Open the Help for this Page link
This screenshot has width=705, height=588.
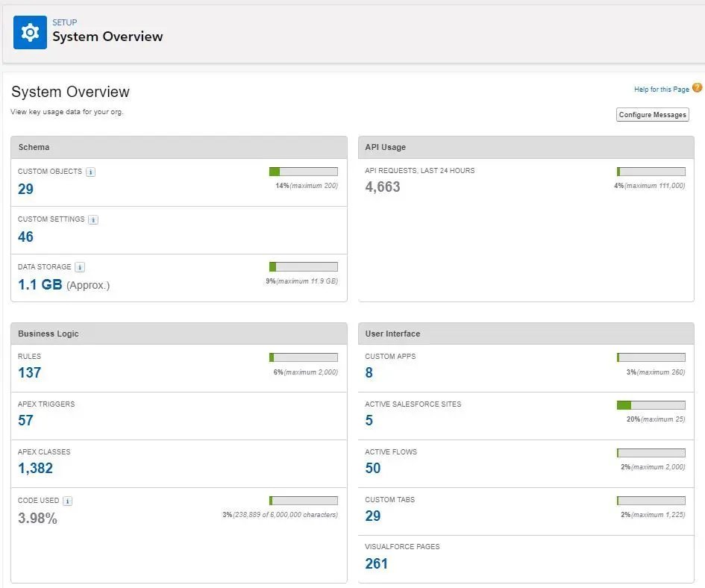point(662,89)
